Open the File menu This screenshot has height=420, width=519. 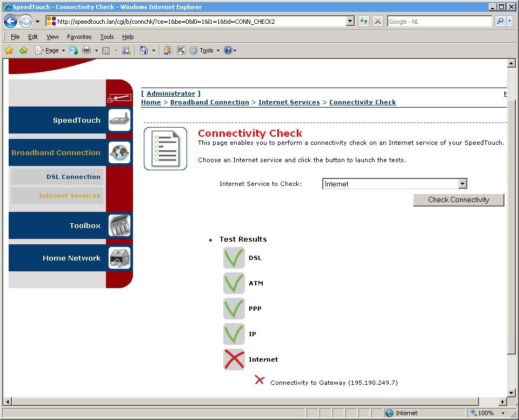15,37
